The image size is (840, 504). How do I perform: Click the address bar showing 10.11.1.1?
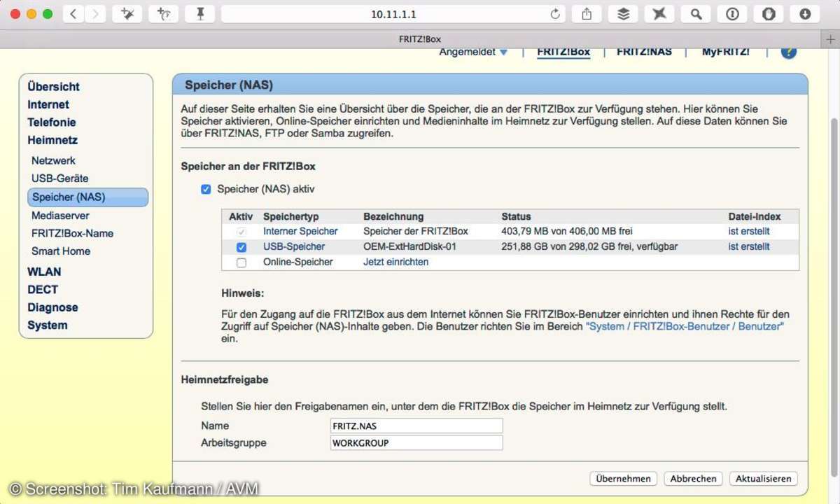click(x=393, y=14)
